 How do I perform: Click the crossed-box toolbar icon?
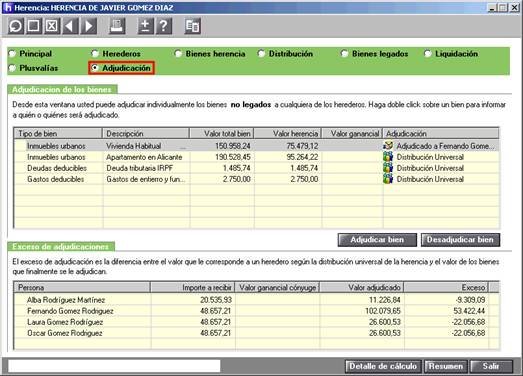pos(52,26)
